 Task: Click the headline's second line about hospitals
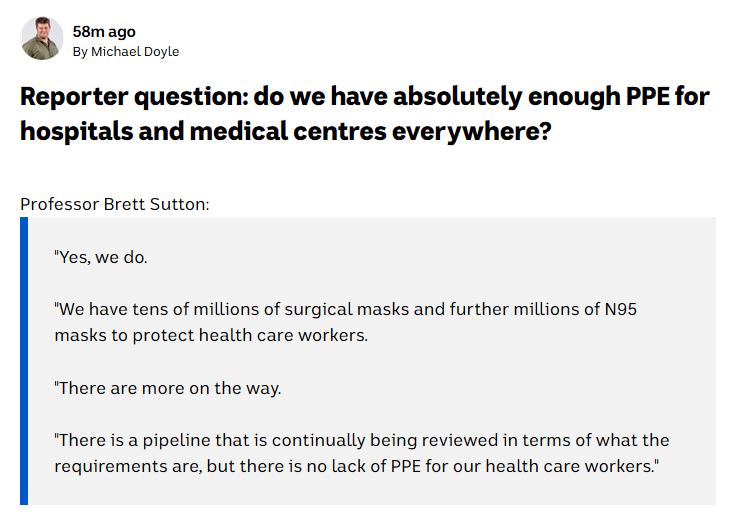[285, 132]
